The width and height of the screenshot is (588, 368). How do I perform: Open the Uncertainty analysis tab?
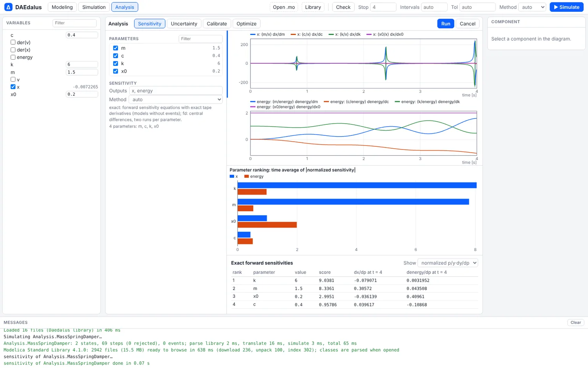click(184, 24)
